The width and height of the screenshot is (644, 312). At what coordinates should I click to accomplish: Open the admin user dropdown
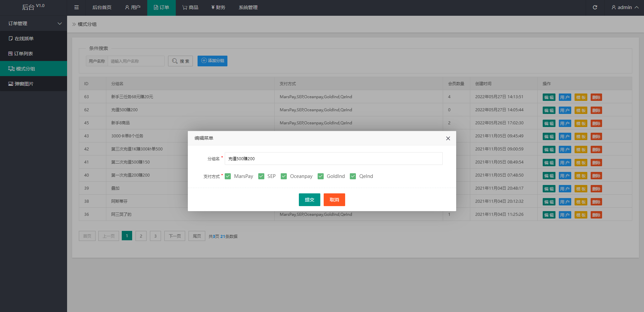click(x=625, y=7)
